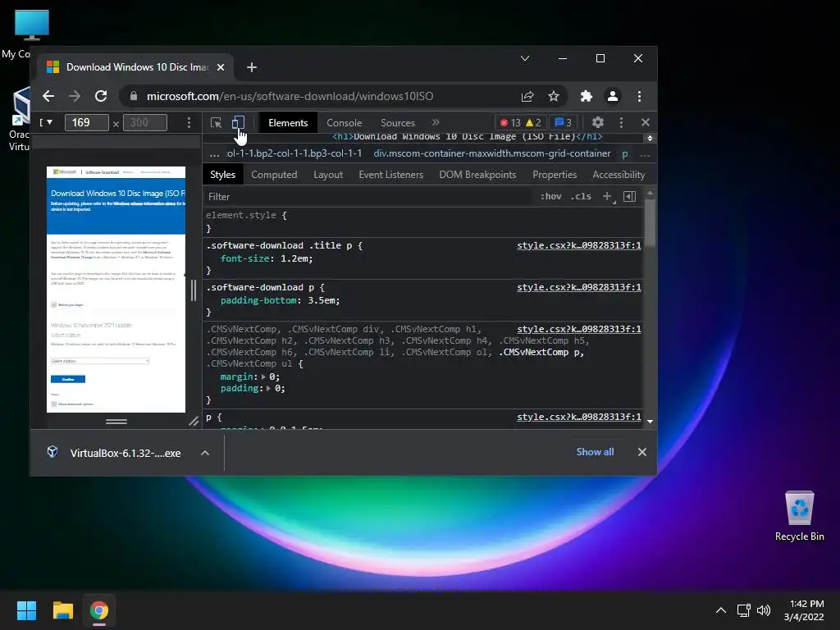
Task: Open style.csx link for .software-download .title p
Action: pos(578,245)
